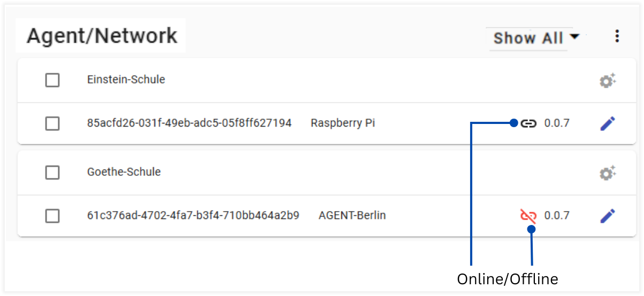Click version 0.0.7 in Raspberry Pi row
Viewport: 644px width, 296px height.
557,123
